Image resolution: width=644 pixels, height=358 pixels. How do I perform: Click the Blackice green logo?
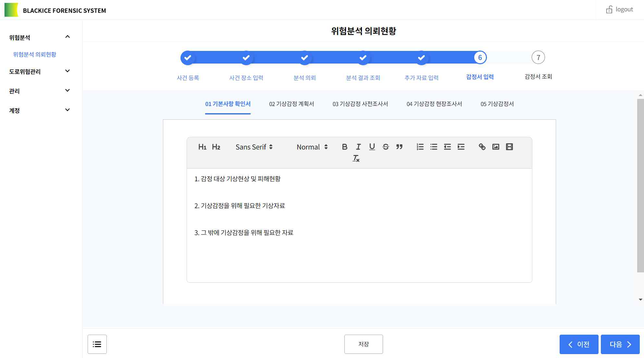pos(11,10)
